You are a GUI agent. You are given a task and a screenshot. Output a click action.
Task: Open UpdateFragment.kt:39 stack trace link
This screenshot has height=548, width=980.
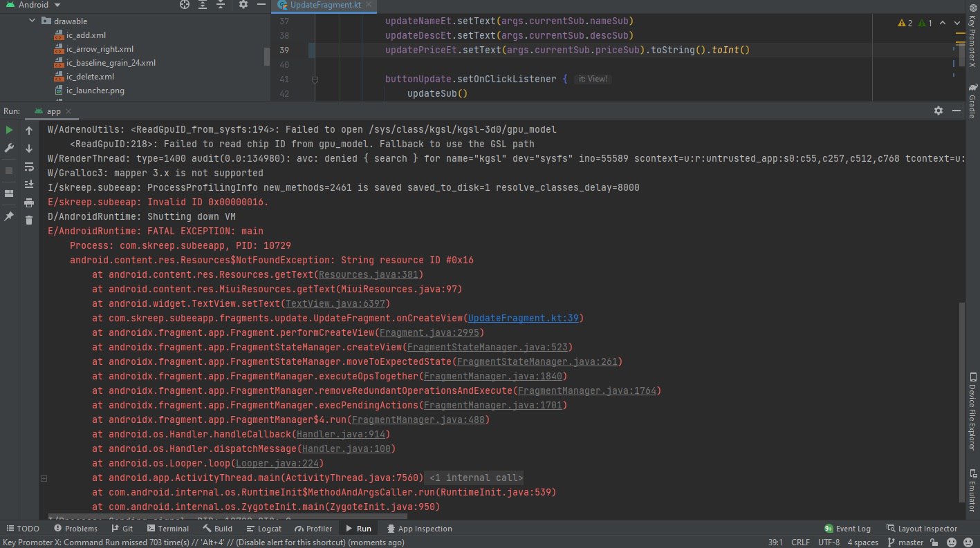tap(524, 318)
